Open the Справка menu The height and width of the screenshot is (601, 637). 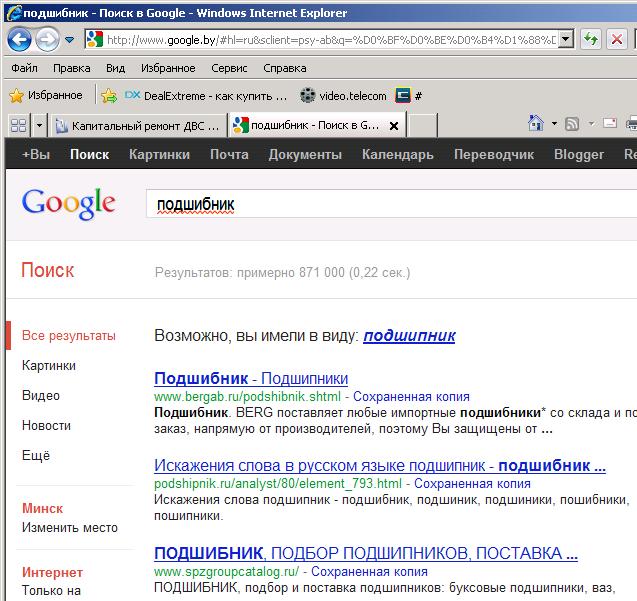pos(285,68)
